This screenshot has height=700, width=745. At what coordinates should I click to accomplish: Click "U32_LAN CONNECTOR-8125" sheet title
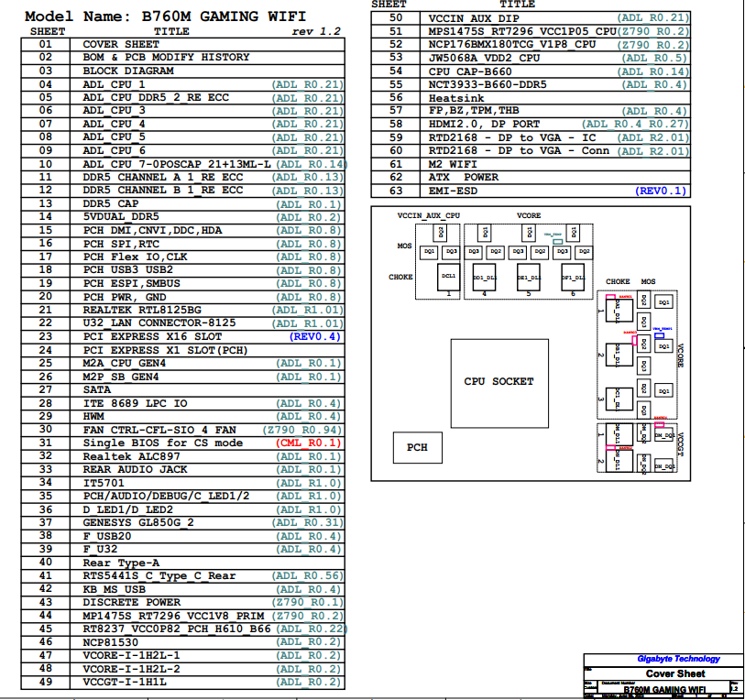click(x=159, y=323)
